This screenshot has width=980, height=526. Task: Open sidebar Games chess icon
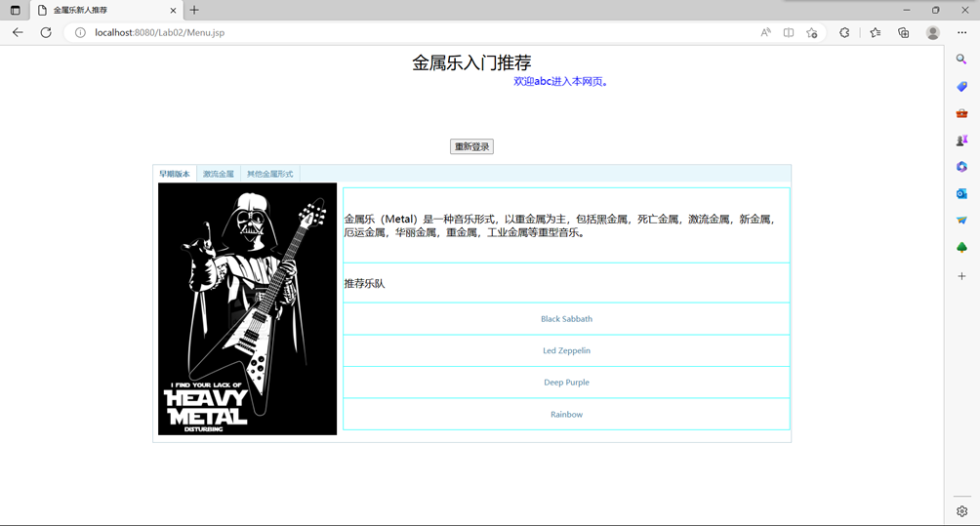click(x=961, y=140)
